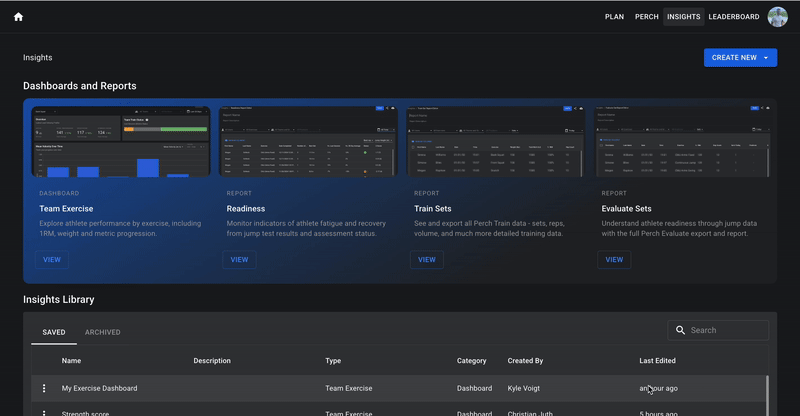The width and height of the screenshot is (800, 416).
Task: Open the Plan menu item
Action: 614,17
